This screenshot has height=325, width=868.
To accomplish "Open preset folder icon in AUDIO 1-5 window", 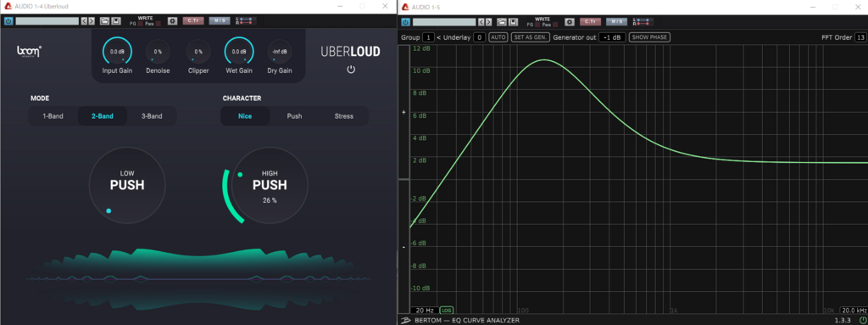I will [502, 21].
